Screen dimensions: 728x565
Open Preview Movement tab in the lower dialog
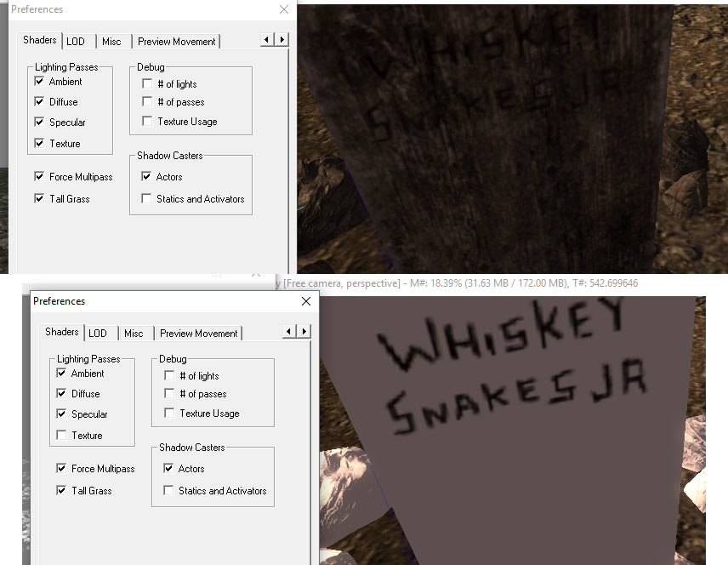[199, 333]
